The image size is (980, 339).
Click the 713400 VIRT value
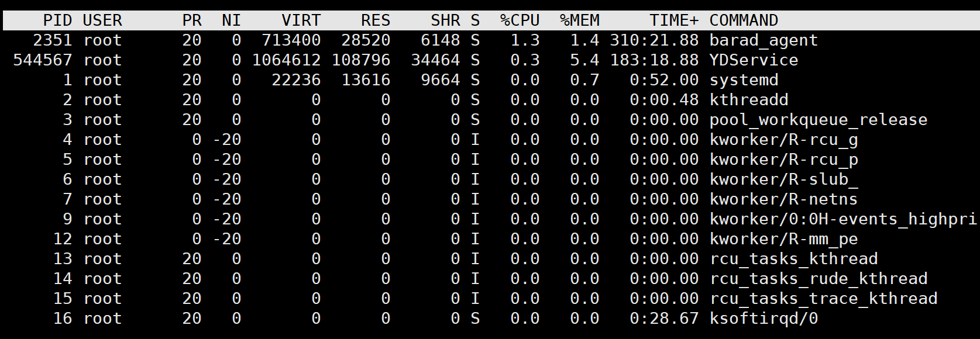click(x=291, y=40)
